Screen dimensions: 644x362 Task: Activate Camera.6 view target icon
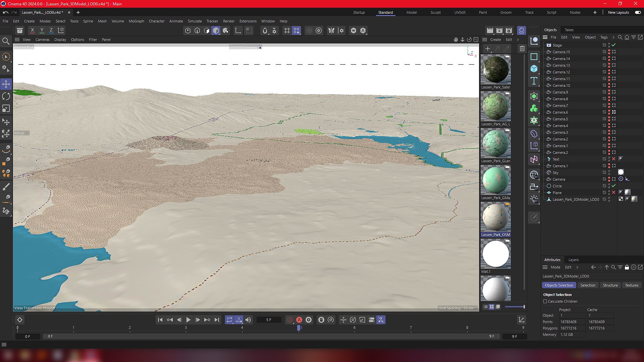(613, 112)
